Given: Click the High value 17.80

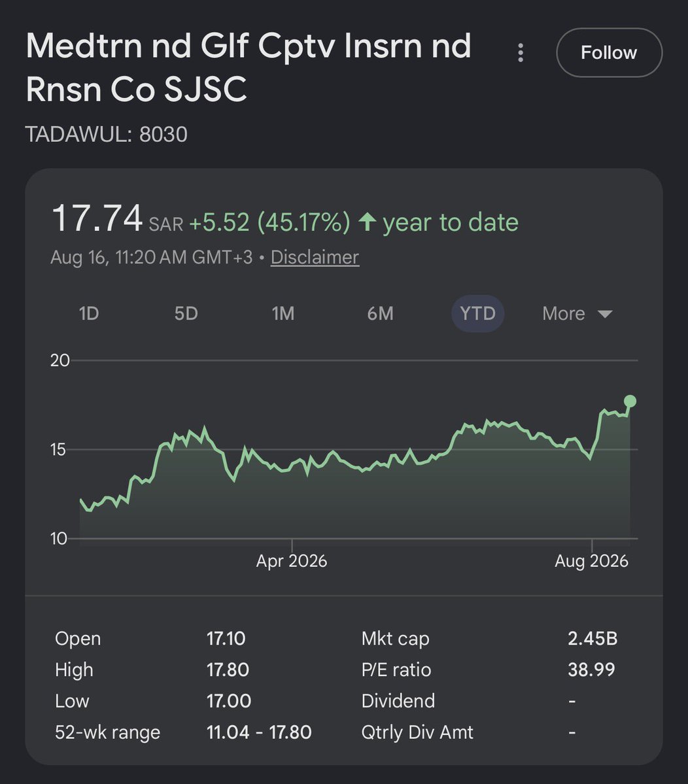Looking at the screenshot, I should (228, 670).
